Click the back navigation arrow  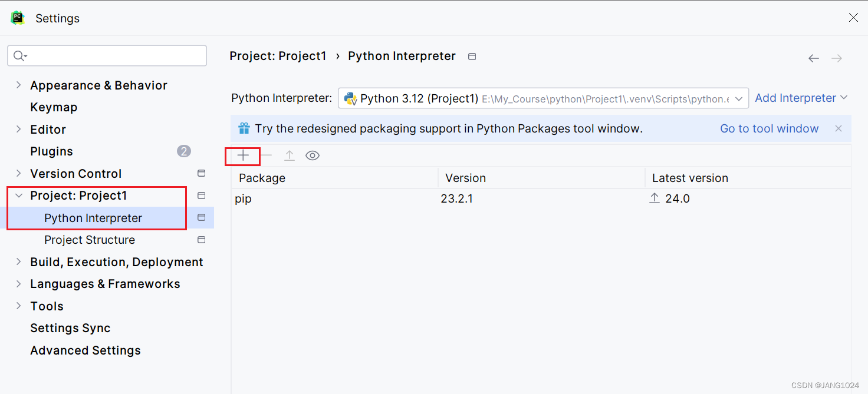(x=814, y=58)
